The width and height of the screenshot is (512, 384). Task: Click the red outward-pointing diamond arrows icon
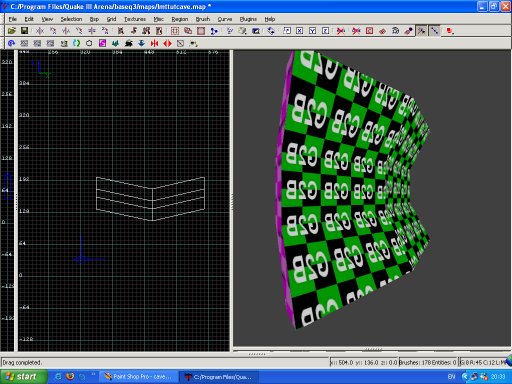point(167,43)
